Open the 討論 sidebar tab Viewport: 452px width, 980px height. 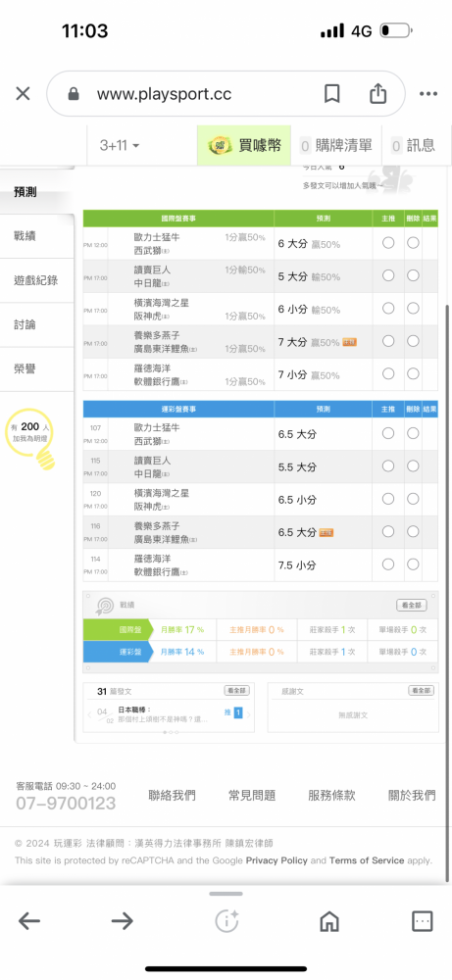pyautogui.click(x=36, y=324)
